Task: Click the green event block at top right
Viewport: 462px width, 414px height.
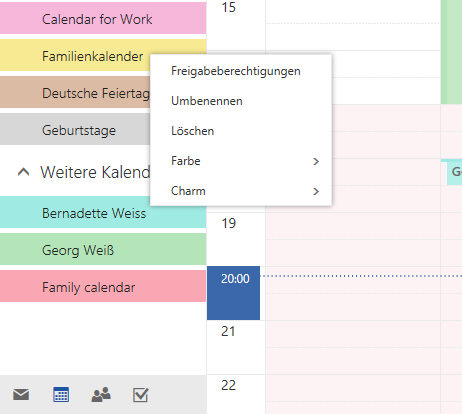Action: (x=451, y=52)
